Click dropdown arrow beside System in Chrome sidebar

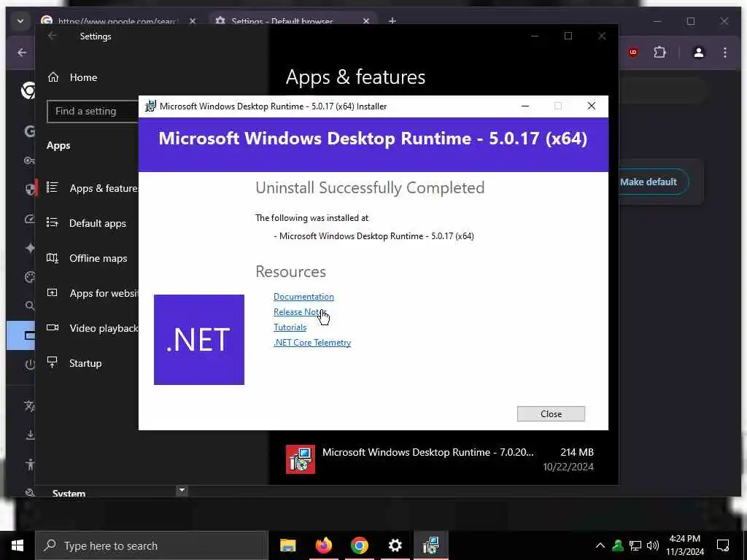(182, 489)
